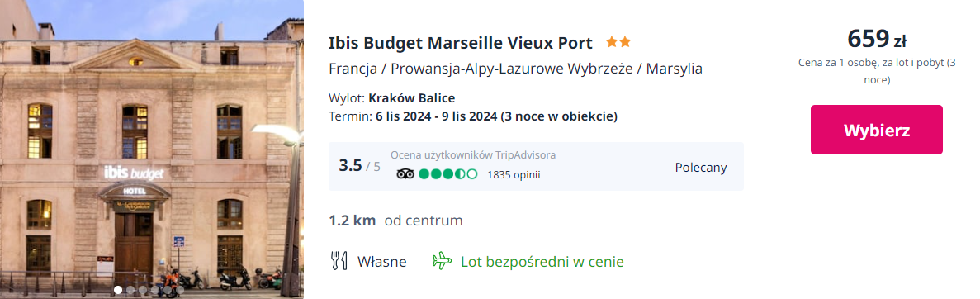Click the Polecany label
The height and width of the screenshot is (299, 980).
click(701, 167)
